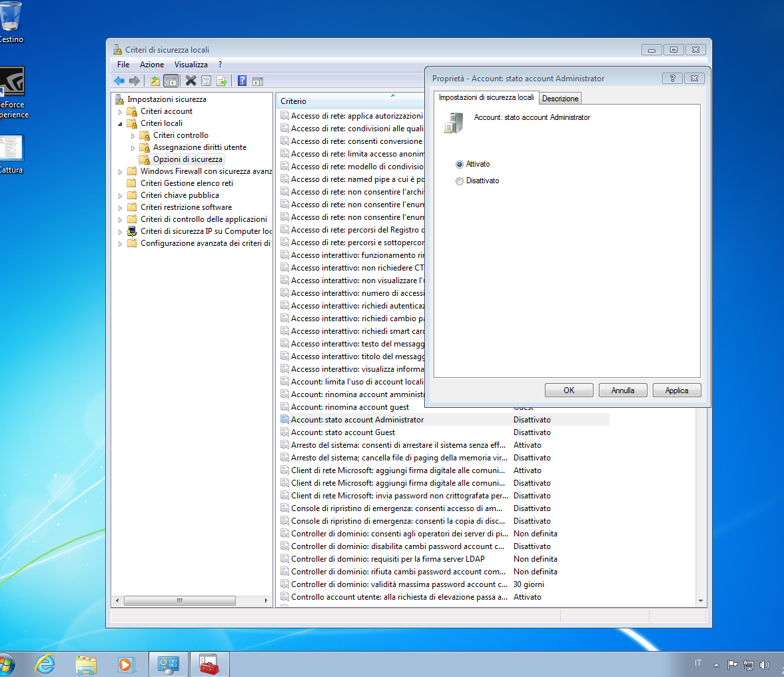Click the tree pane horizontal scrollbar thumb

pos(179,600)
